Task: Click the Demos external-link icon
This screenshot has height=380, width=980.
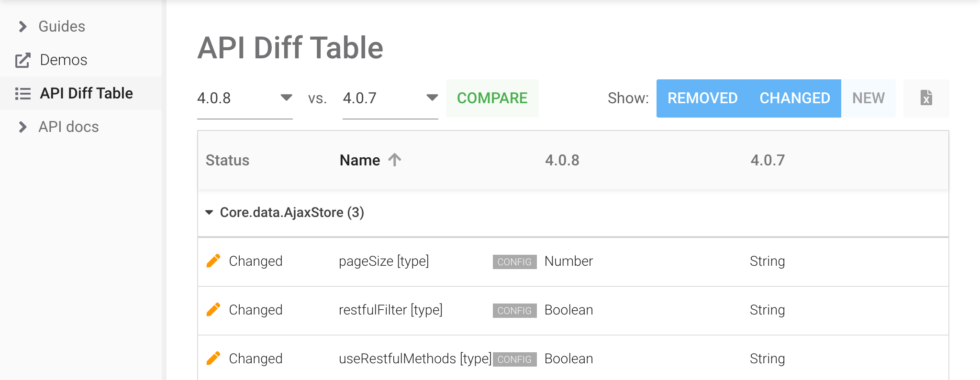Action: [22, 60]
